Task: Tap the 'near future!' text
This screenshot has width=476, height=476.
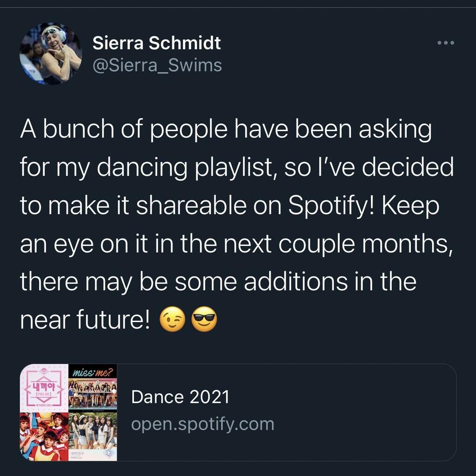Action: 85,319
